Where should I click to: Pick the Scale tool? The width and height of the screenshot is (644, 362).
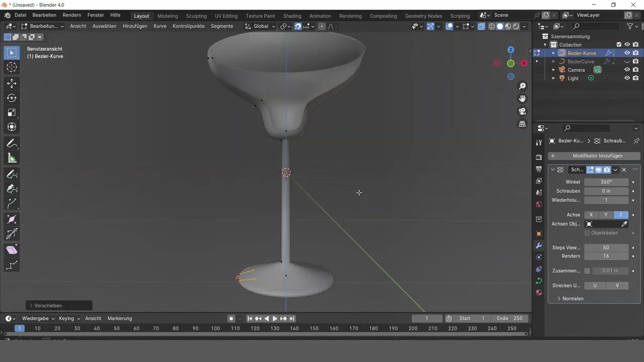tap(12, 113)
